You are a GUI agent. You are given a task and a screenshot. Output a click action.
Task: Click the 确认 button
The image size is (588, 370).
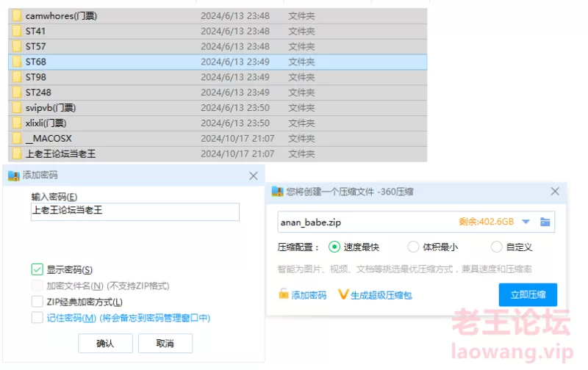(105, 343)
